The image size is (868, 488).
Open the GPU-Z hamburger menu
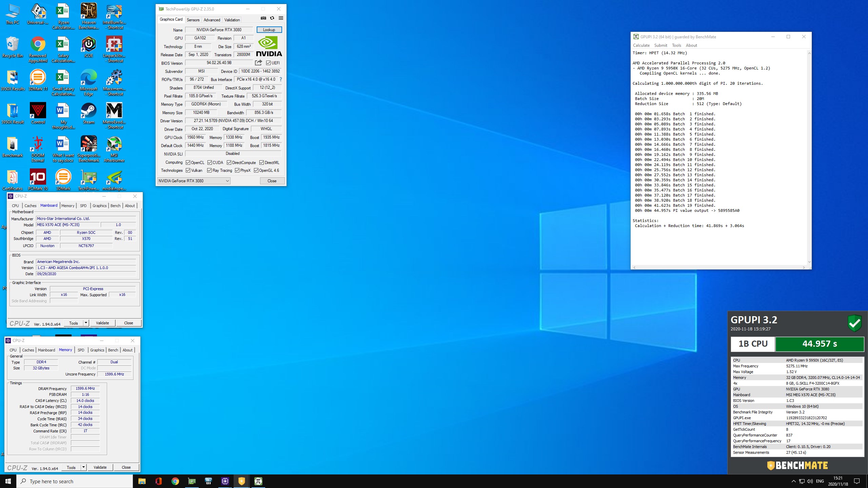tap(281, 18)
